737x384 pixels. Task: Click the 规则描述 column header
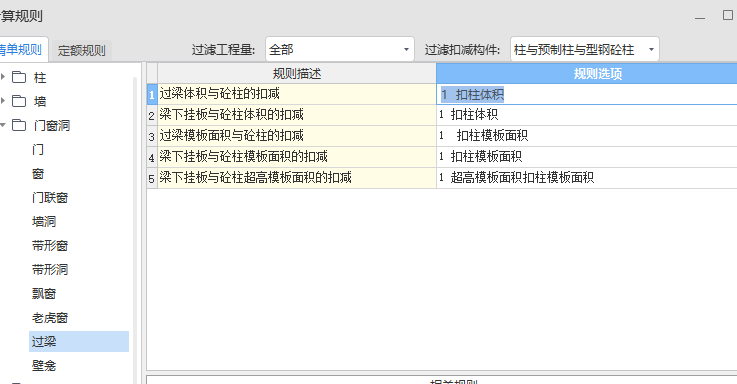click(x=297, y=73)
